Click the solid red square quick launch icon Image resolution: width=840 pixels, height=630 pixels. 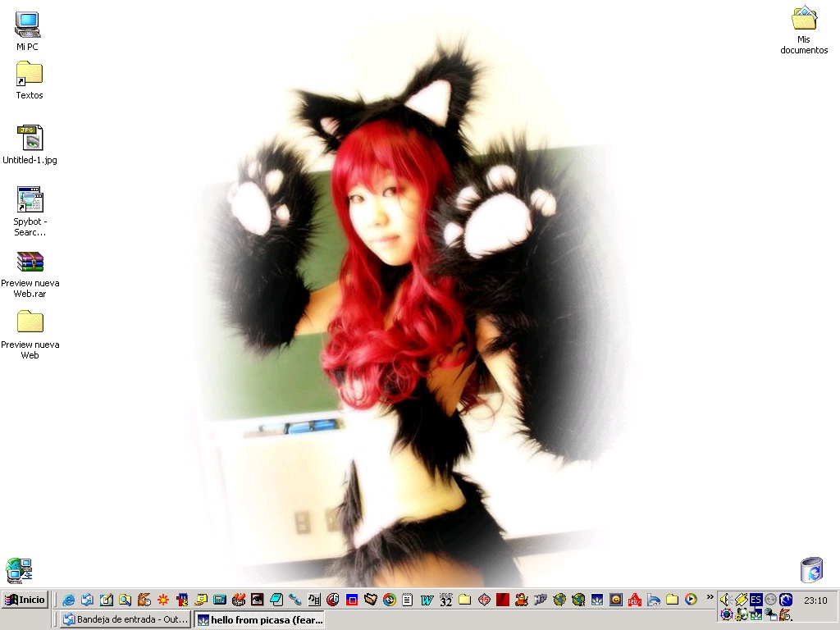pos(503,600)
